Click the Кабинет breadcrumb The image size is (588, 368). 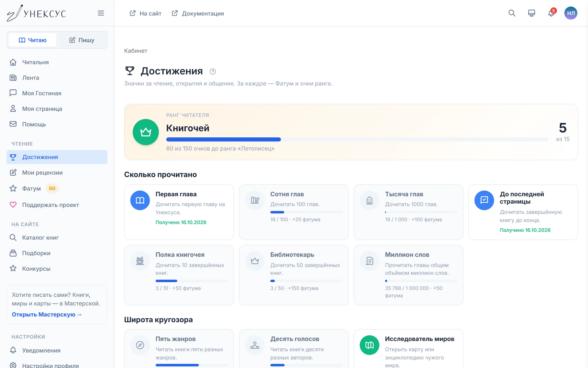136,51
